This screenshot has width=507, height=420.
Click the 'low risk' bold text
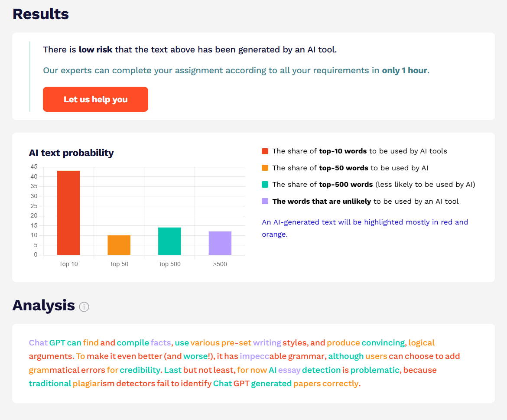95,49
